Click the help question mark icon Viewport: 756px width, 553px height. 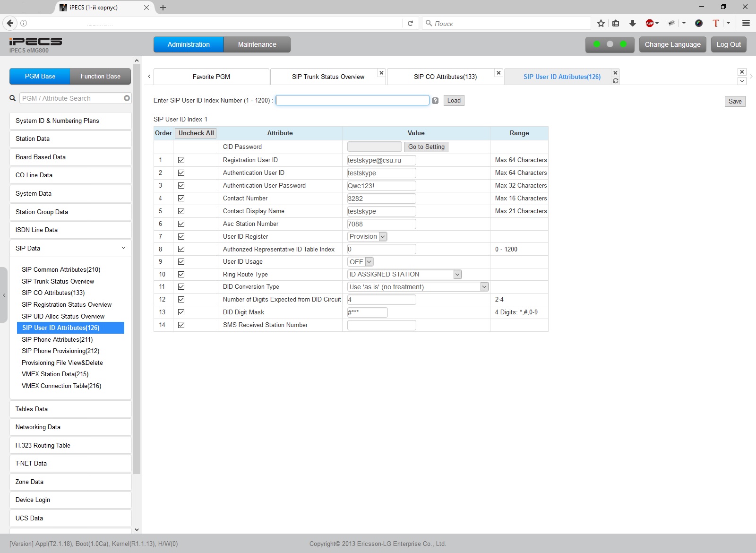tap(435, 101)
